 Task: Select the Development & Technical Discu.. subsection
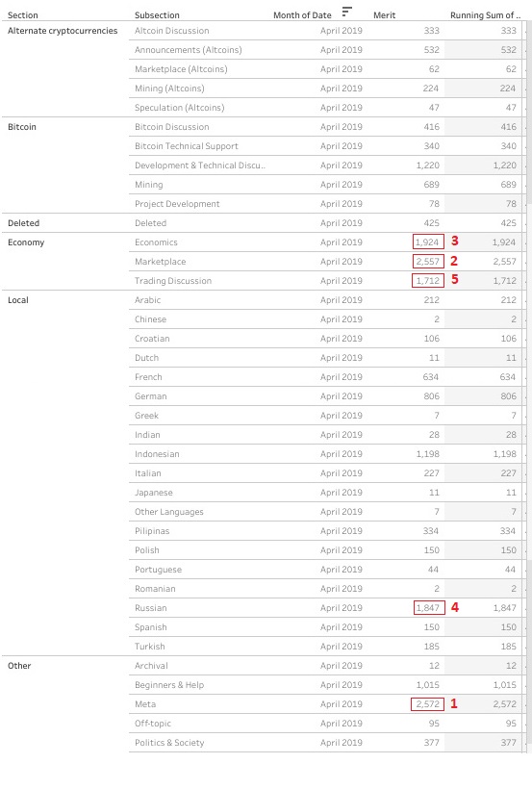tap(200, 165)
